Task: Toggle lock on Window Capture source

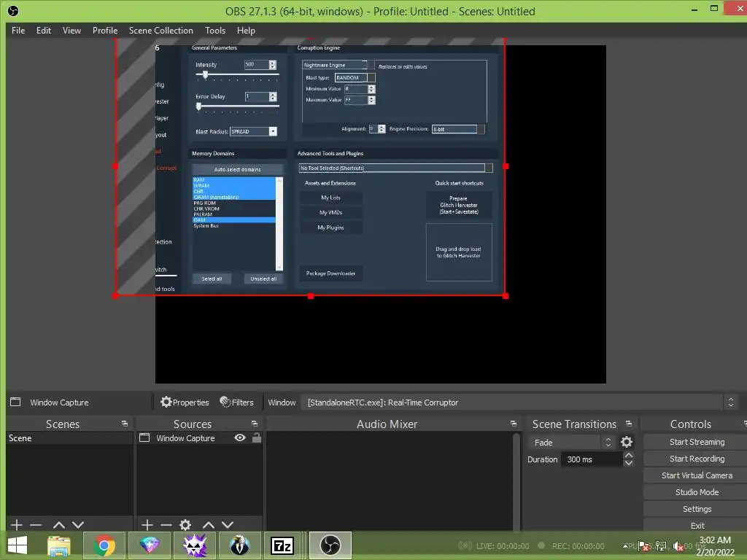Action: point(257,437)
